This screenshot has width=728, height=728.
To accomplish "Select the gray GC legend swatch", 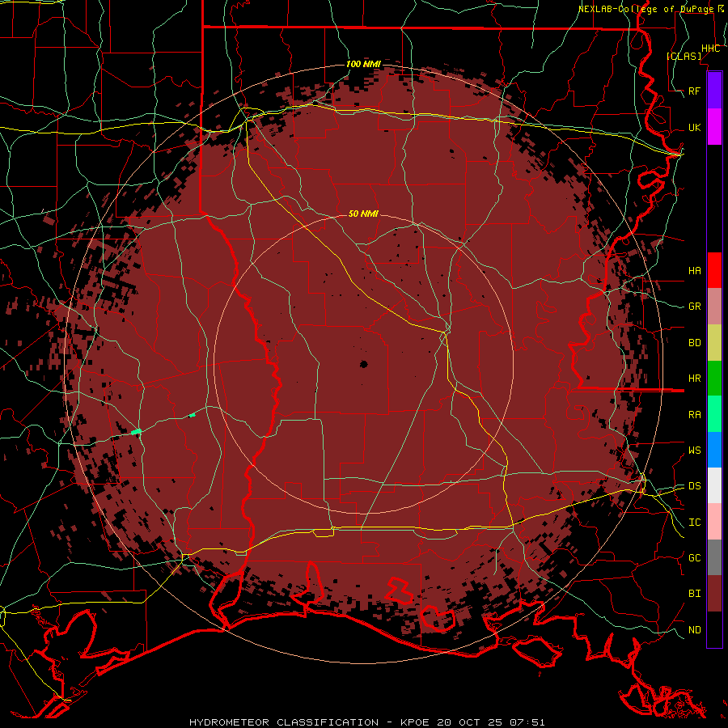I will [714, 557].
